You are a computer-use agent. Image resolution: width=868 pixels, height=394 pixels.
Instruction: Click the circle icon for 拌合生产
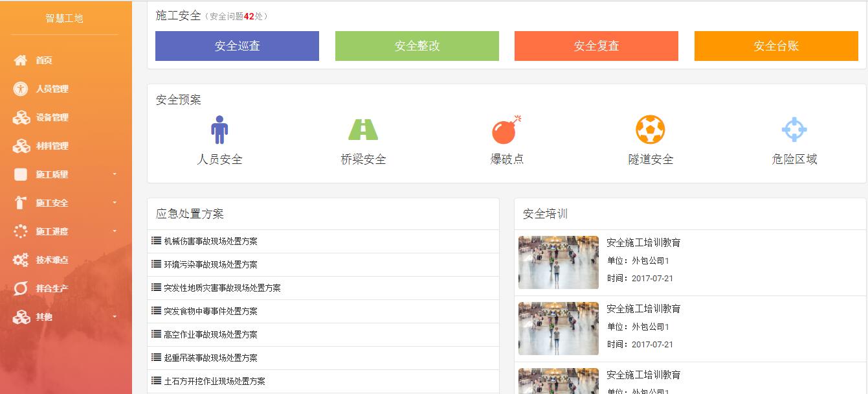21,288
